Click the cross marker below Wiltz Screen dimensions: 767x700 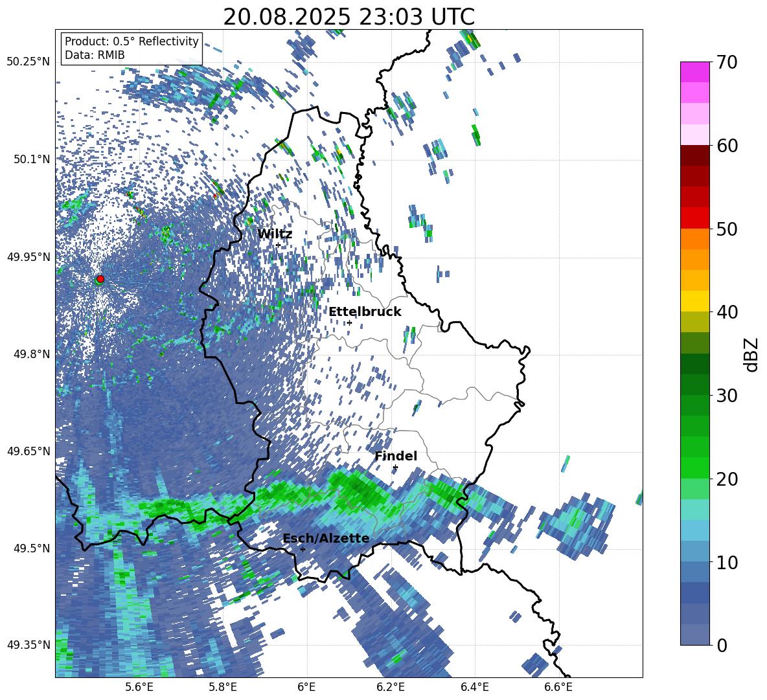279,245
